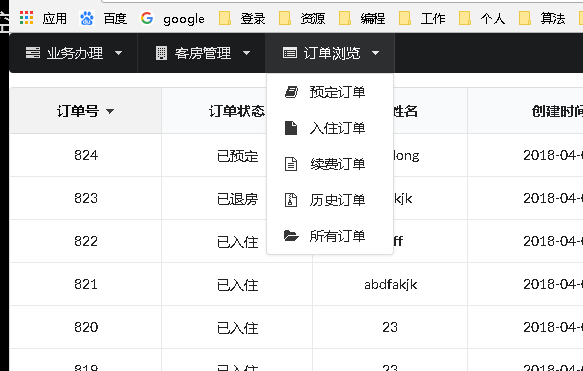
Task: Click the document icon beside 续费订单
Action: pos(291,164)
